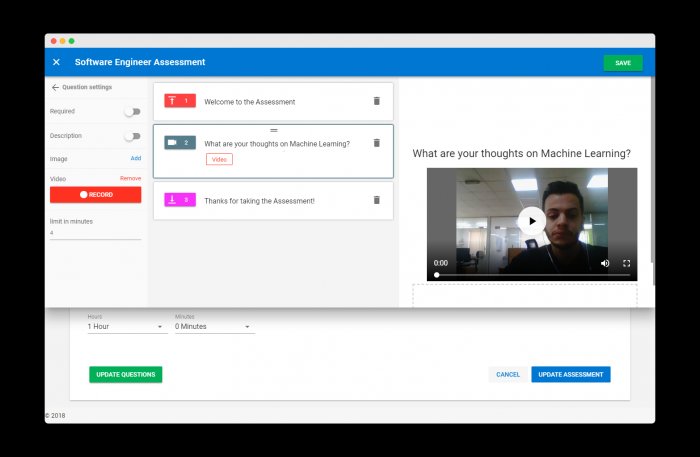Enter fullscreen on the video preview
700x457 pixels.
[627, 263]
